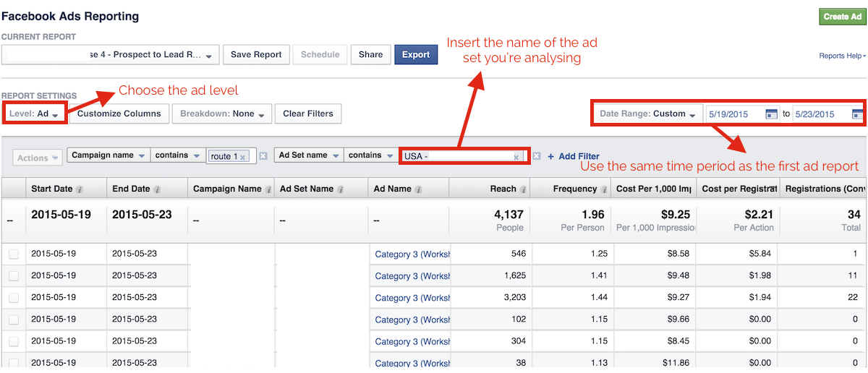Click the Campaign Name column info icon
This screenshot has height=373, width=868.
click(x=268, y=189)
